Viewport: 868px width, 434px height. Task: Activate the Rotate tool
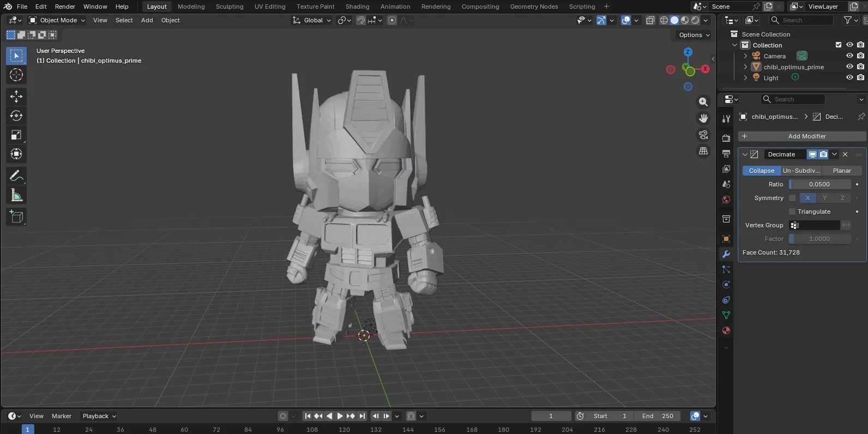coord(16,116)
